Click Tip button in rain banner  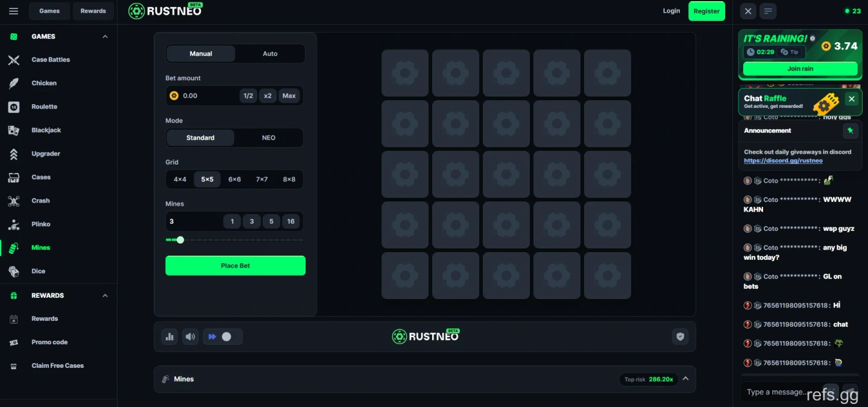click(x=790, y=52)
